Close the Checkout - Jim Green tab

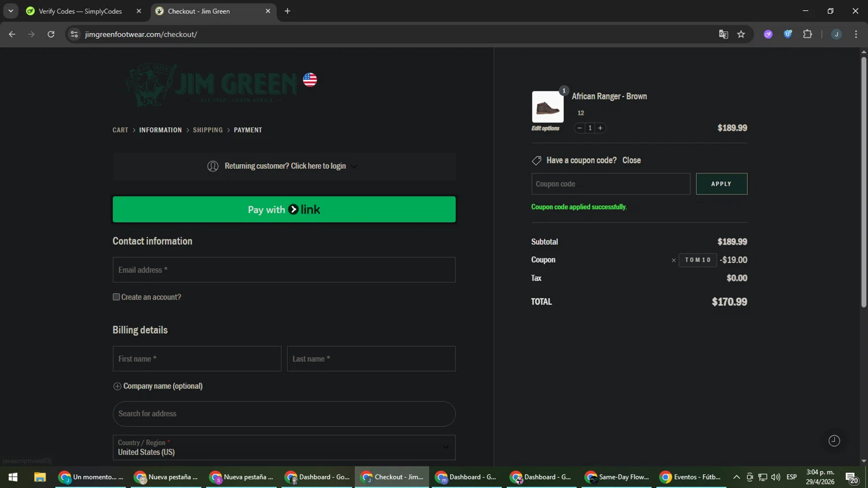[x=268, y=11]
